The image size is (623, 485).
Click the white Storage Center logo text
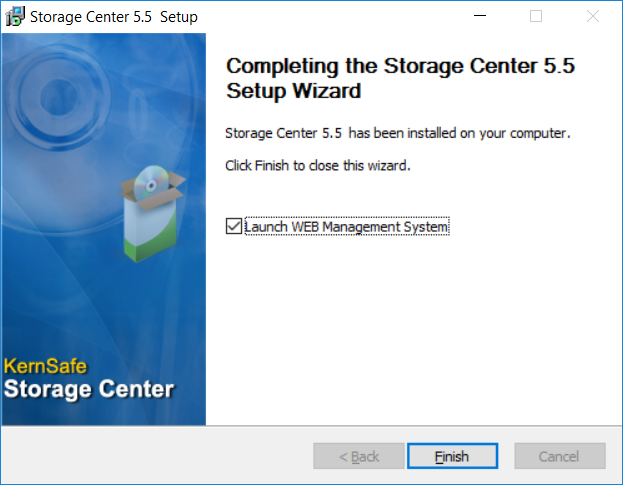[89, 389]
